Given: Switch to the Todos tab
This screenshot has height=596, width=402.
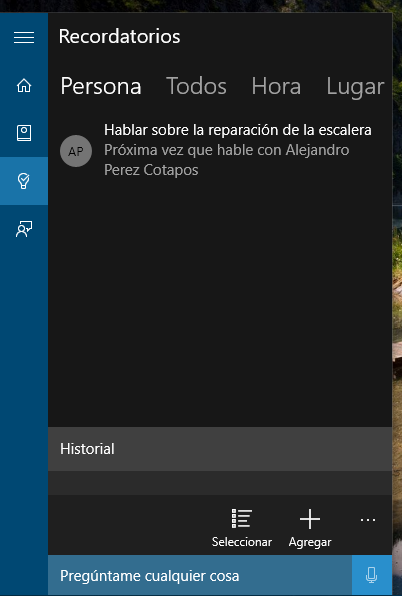Looking at the screenshot, I should [x=196, y=86].
